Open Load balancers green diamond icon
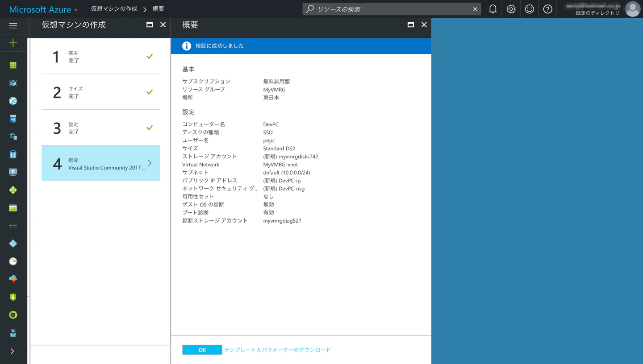643x364 pixels. click(x=13, y=190)
